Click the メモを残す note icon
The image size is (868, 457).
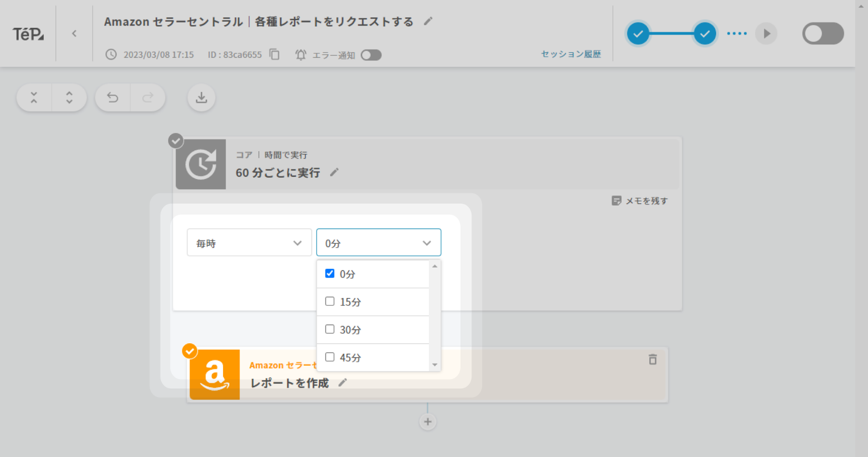point(616,201)
